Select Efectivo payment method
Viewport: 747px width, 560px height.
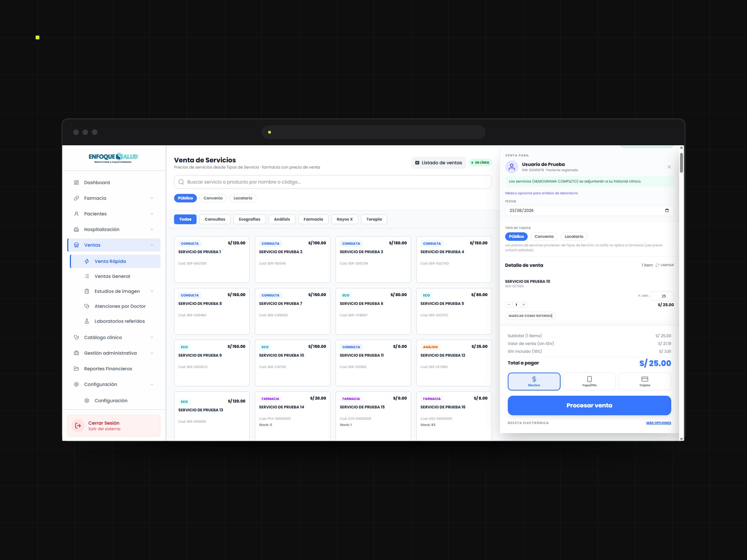(x=534, y=381)
